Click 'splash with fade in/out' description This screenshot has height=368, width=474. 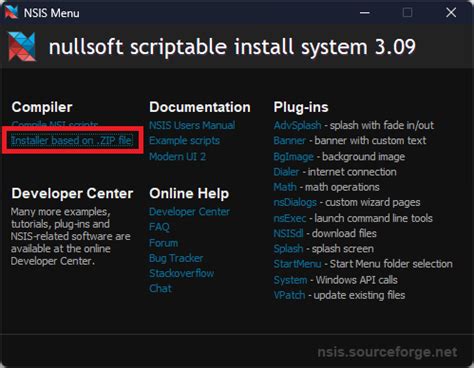pos(382,125)
